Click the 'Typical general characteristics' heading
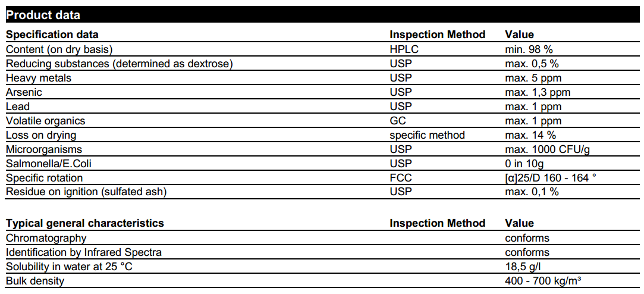The height and width of the screenshot is (294, 644). point(85,223)
